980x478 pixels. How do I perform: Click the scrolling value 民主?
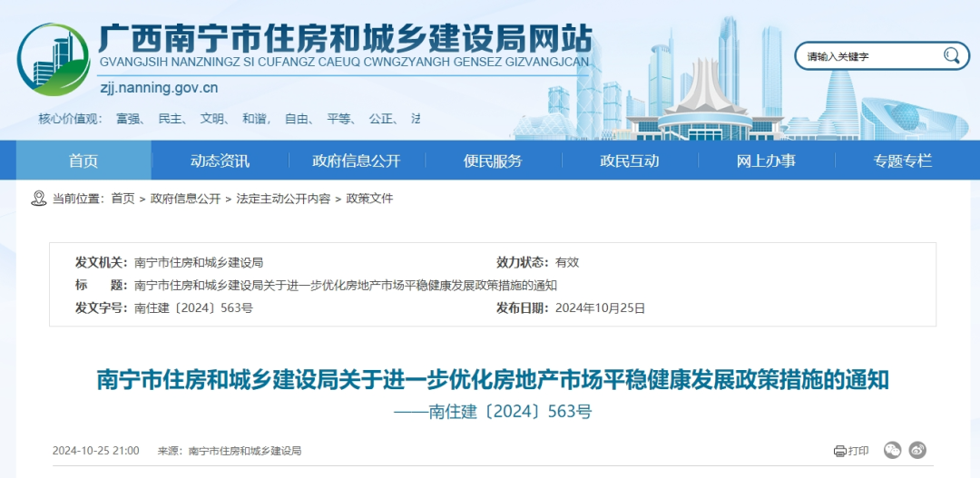coord(170,118)
